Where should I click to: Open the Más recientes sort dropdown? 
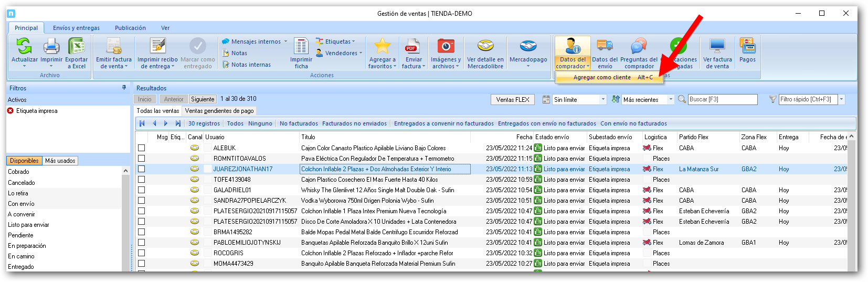coord(670,99)
